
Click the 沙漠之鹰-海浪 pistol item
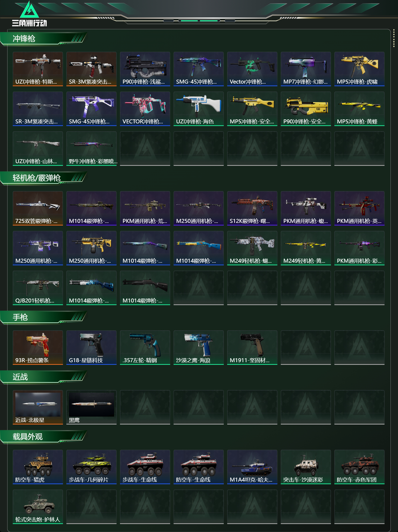coord(198,348)
